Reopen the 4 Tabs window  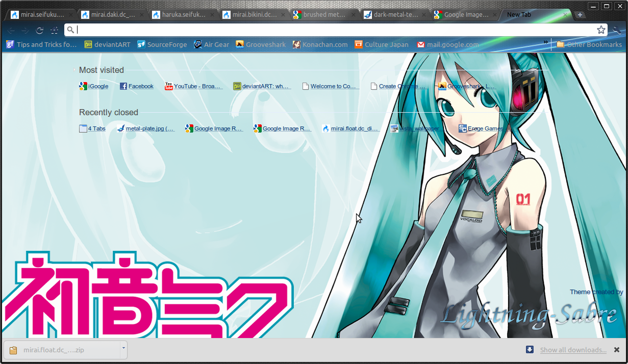(92, 128)
